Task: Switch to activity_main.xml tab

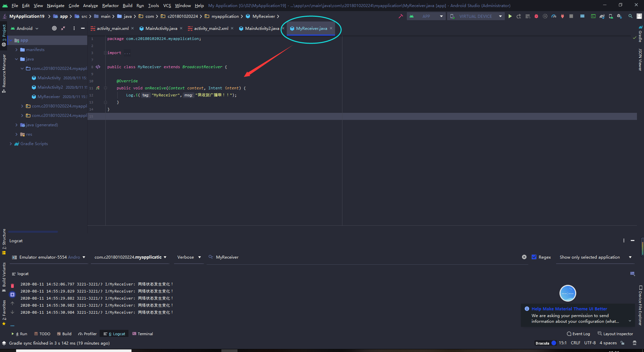Action: click(112, 29)
